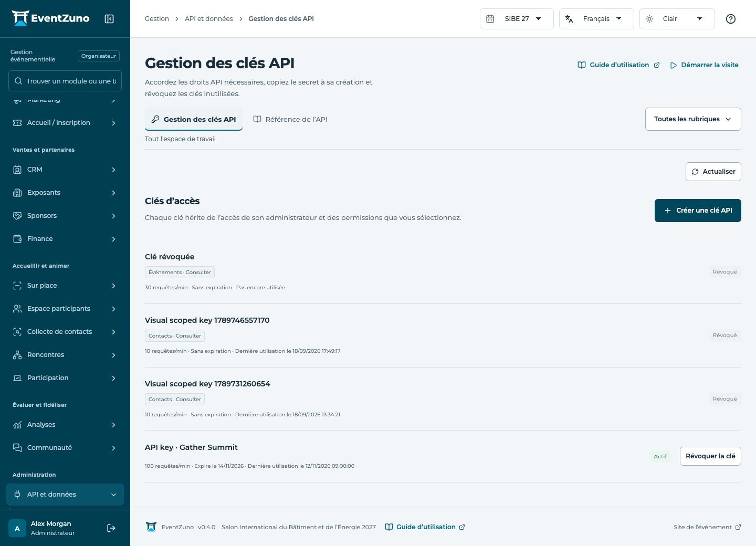Click the Finance wallet icon
The image size is (756, 546).
(17, 239)
